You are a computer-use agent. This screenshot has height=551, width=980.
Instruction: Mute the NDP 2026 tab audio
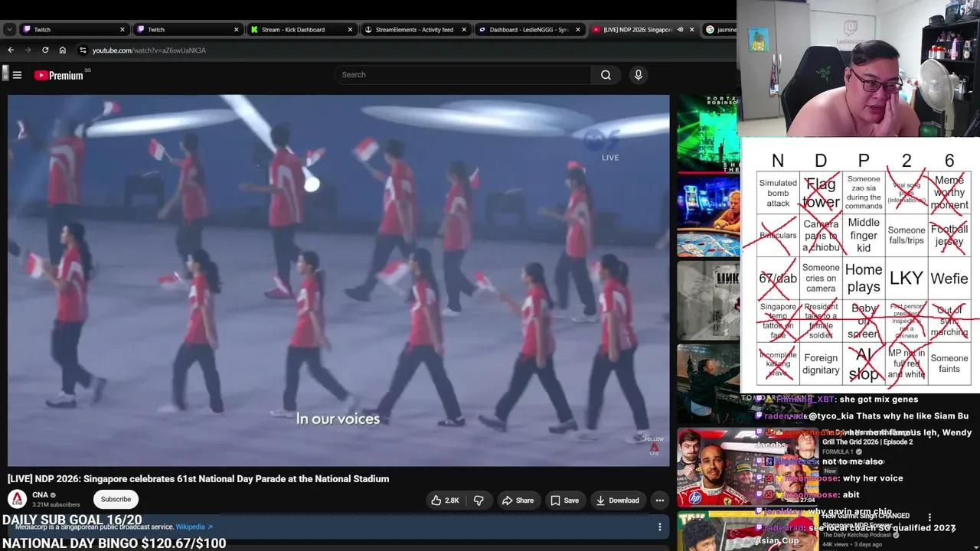pyautogui.click(x=680, y=30)
